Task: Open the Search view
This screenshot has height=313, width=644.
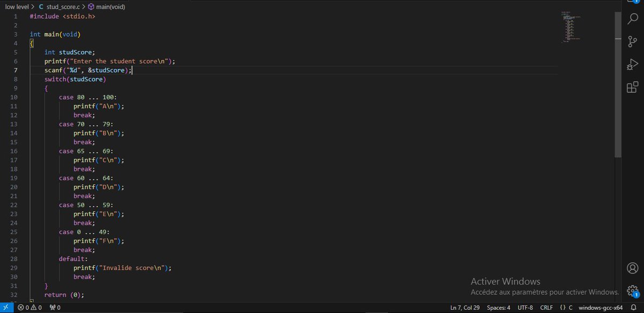Action: coord(632,19)
